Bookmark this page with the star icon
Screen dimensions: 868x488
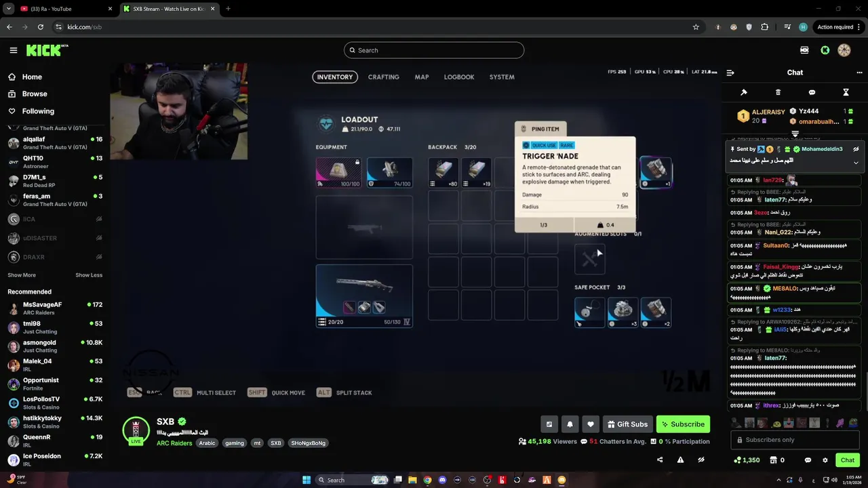click(x=696, y=27)
